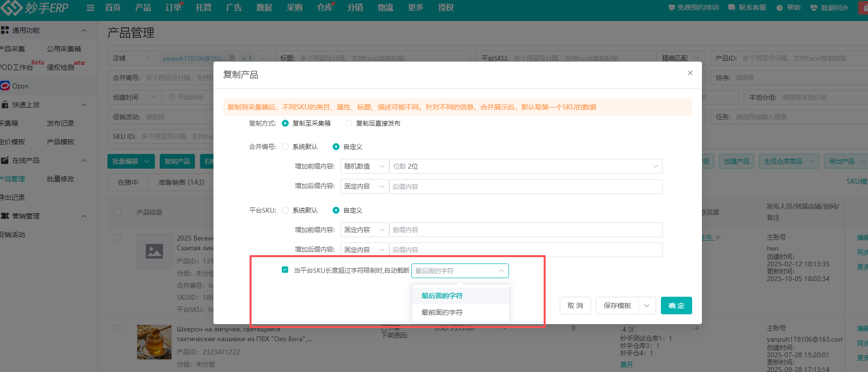Click the data sync icon

tap(814, 8)
